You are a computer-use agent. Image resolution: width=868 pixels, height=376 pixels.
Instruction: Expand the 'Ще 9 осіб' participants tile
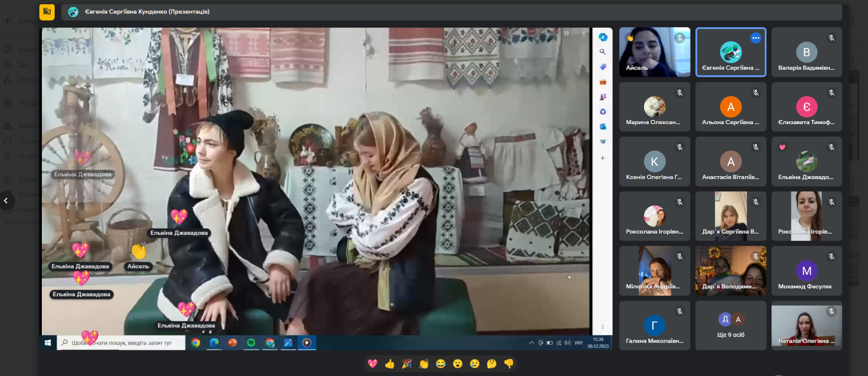(731, 326)
